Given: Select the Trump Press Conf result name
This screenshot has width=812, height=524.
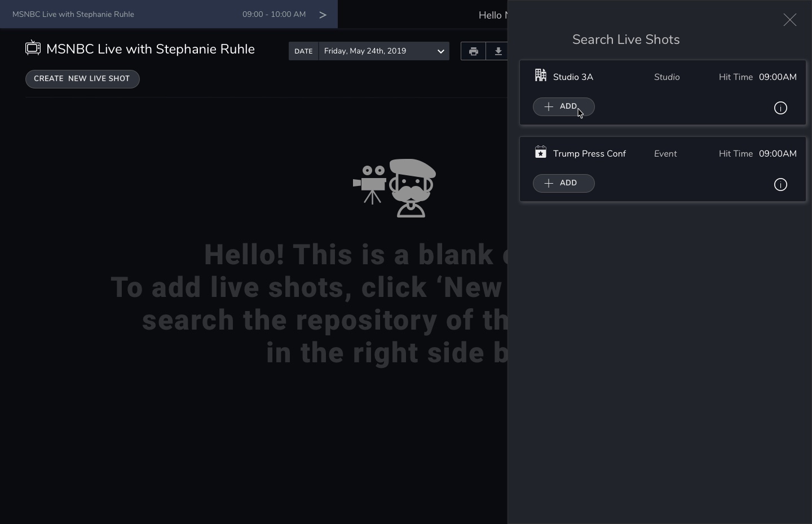Looking at the screenshot, I should click(589, 154).
